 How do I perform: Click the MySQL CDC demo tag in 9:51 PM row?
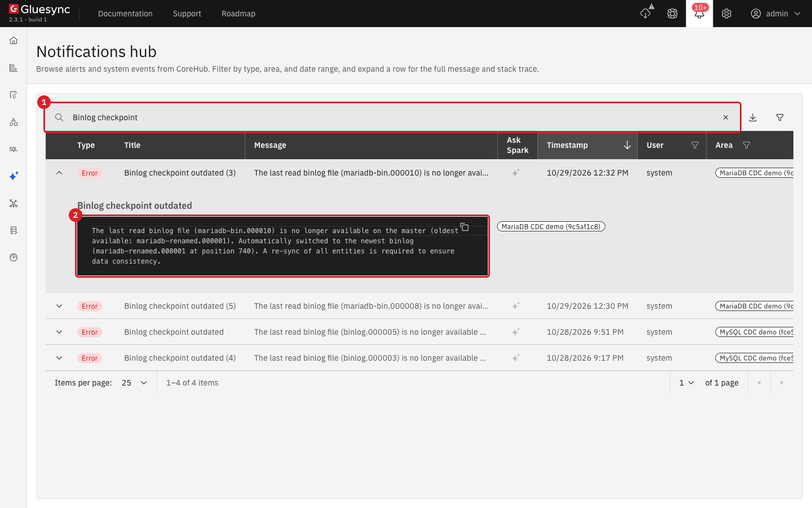tap(754, 332)
